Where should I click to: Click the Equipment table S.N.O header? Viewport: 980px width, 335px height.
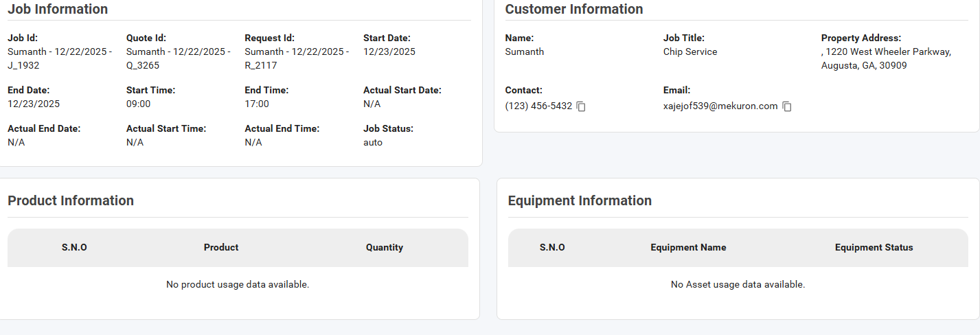pos(552,247)
